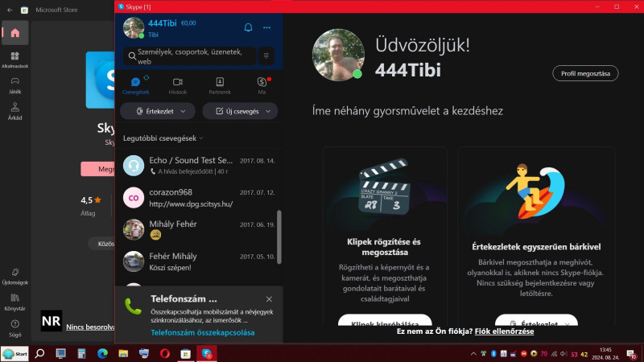Screen dimensions: 644x362
Task: Open Skype notifications bell
Action: (x=248, y=27)
